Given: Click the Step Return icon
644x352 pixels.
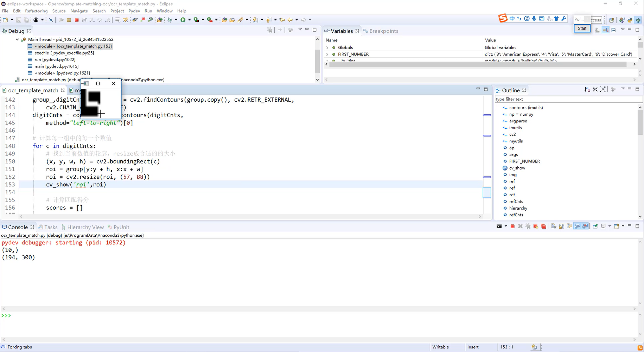Looking at the screenshot, I should pyautogui.click(x=108, y=20).
